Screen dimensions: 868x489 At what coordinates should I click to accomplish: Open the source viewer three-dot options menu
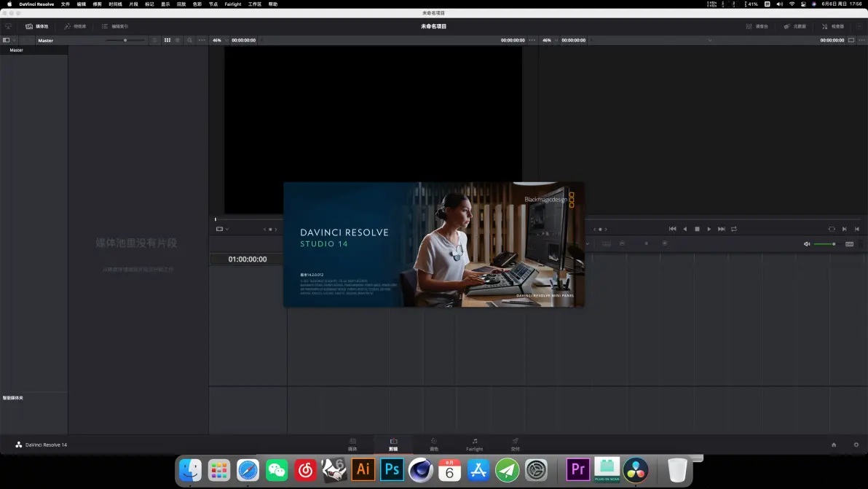click(532, 40)
